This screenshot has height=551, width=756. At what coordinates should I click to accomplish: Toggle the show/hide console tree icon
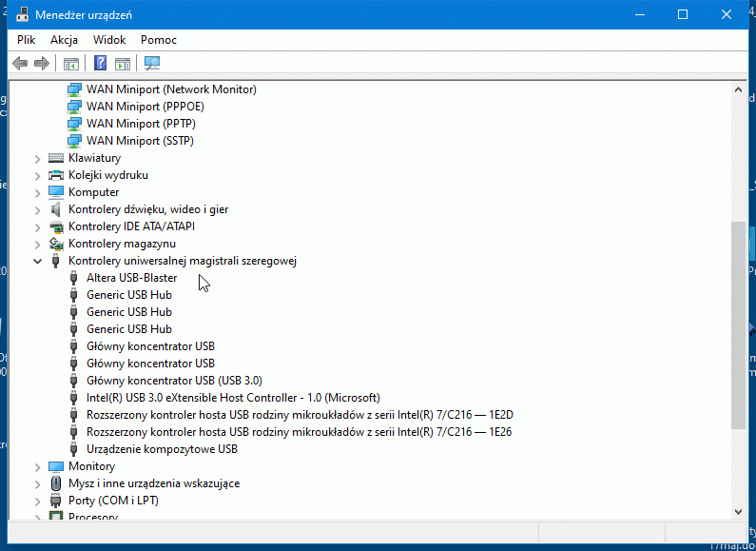[70, 64]
